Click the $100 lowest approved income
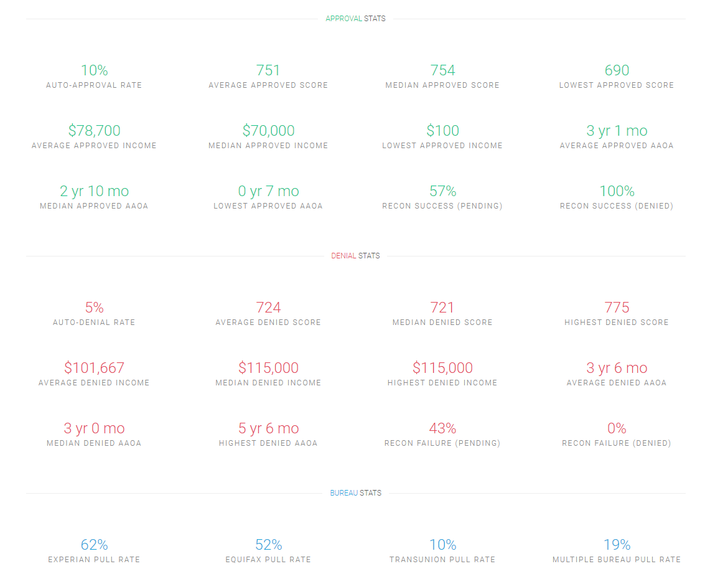 442,131
